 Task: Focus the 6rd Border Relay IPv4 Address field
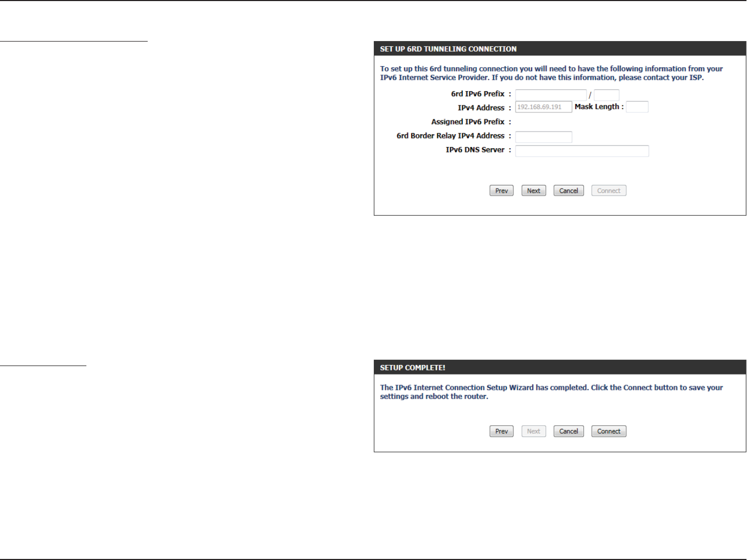[543, 137]
